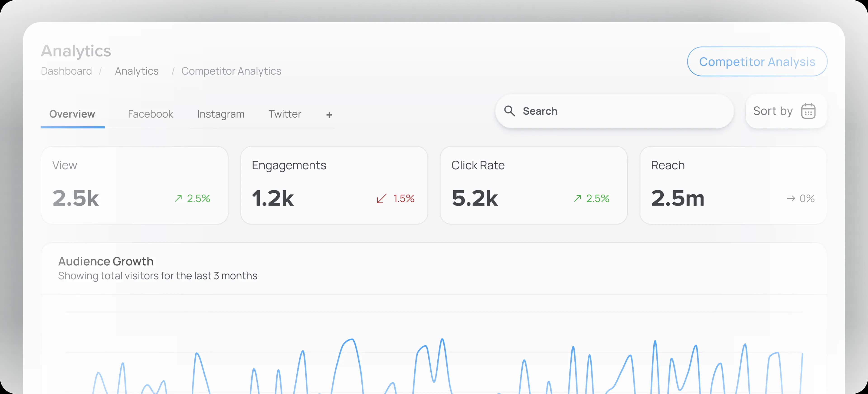Switch to the Overview tab
This screenshot has height=394, width=868.
[72, 114]
